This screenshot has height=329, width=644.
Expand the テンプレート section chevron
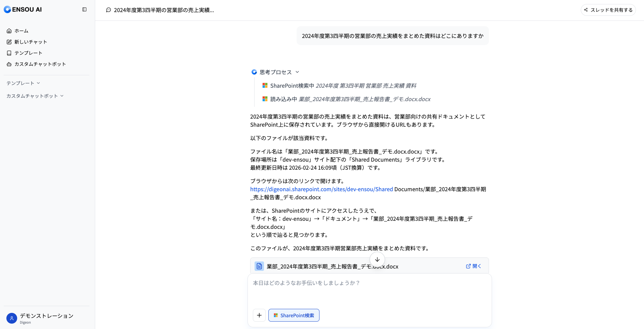pyautogui.click(x=38, y=83)
